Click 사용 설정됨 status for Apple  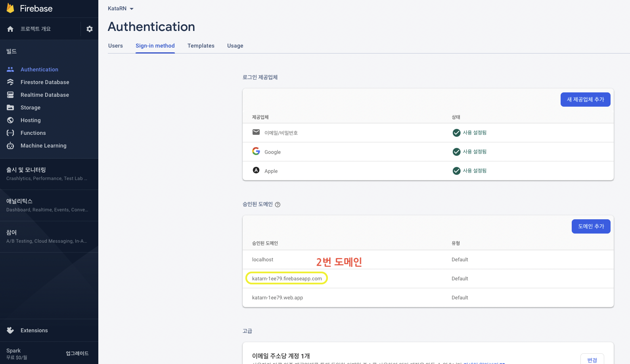point(475,171)
